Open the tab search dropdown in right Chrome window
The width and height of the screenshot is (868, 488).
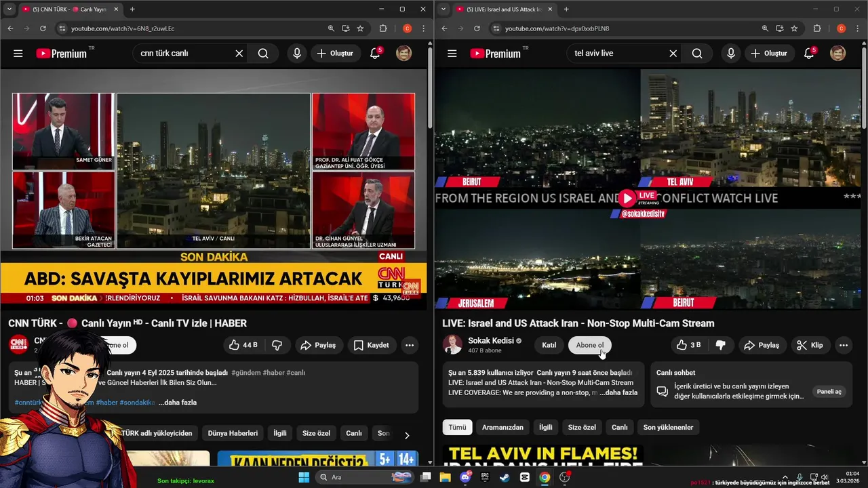pyautogui.click(x=443, y=9)
